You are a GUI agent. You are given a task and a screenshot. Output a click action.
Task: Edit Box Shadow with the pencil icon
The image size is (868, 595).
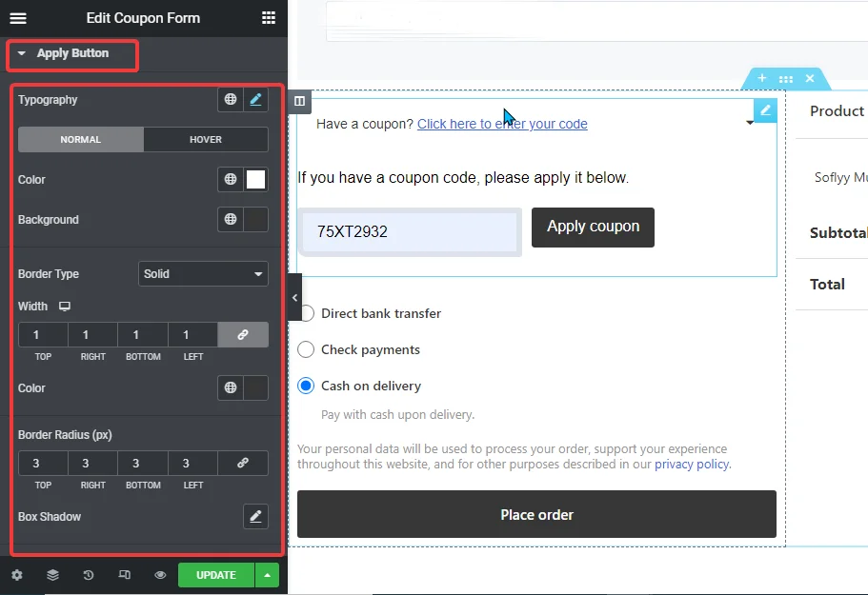255,517
